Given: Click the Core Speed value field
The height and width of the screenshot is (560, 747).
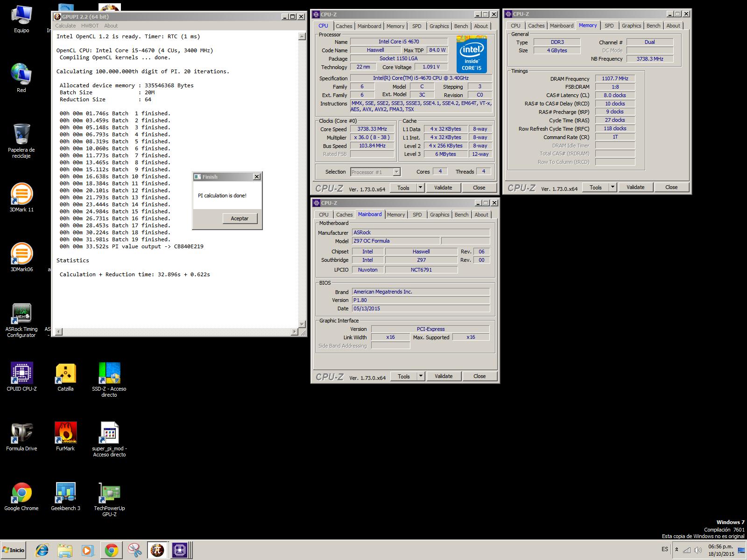Looking at the screenshot, I should pyautogui.click(x=372, y=129).
